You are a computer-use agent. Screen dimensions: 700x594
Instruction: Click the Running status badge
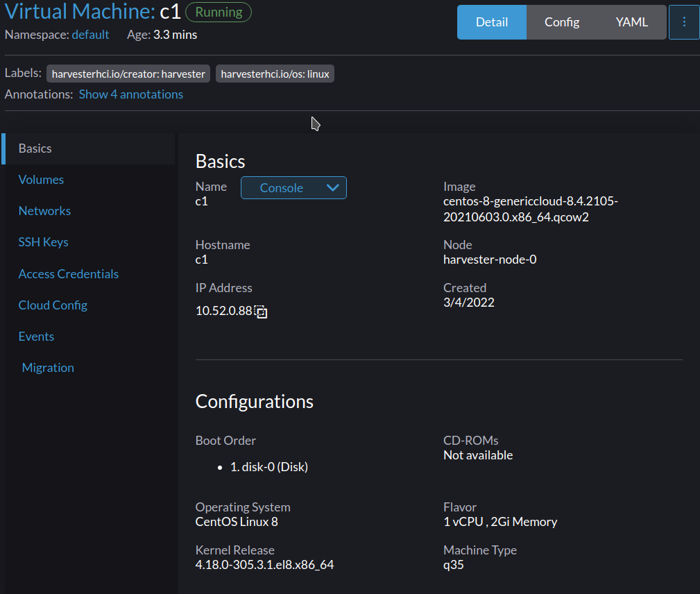(218, 12)
